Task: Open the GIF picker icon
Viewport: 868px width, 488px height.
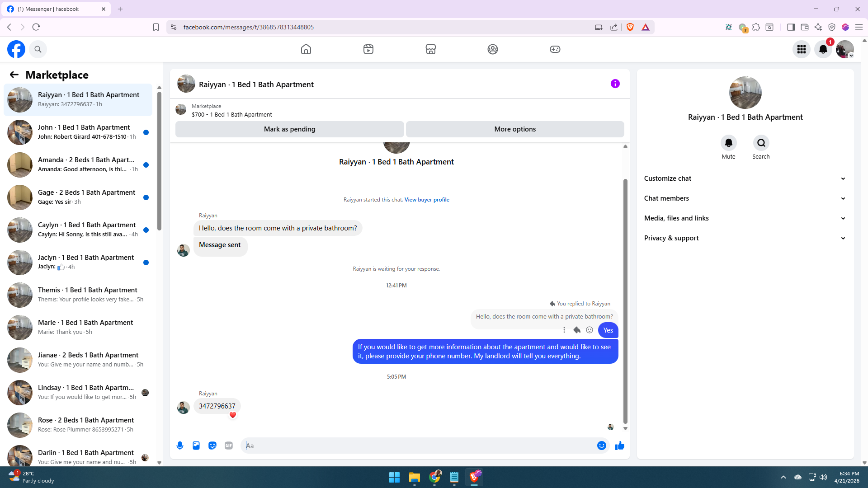Action: (x=229, y=446)
